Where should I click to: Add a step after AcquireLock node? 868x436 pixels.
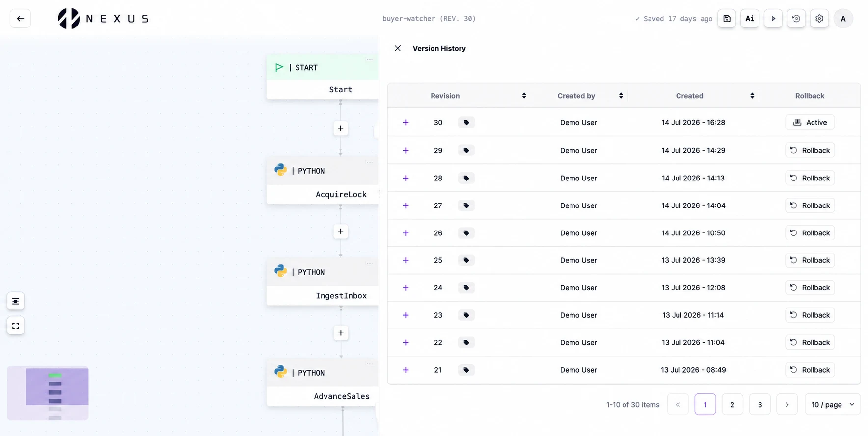pos(341,231)
